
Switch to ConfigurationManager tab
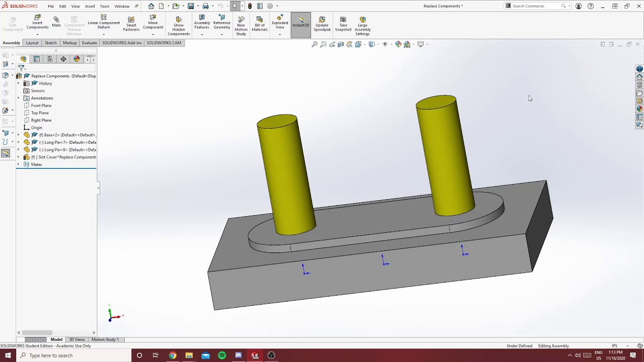[50, 59]
